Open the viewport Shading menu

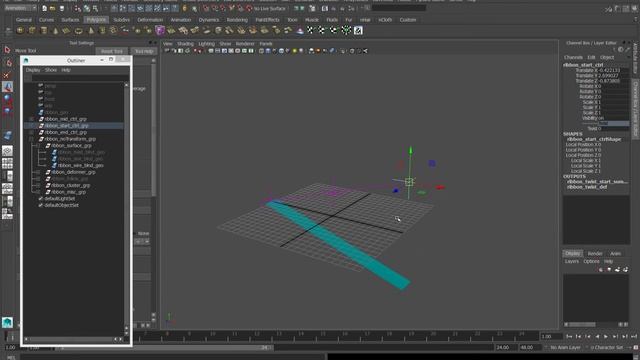[185, 44]
